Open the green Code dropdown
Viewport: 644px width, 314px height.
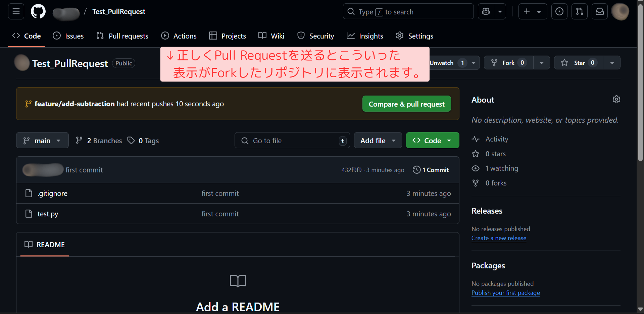[x=432, y=141]
